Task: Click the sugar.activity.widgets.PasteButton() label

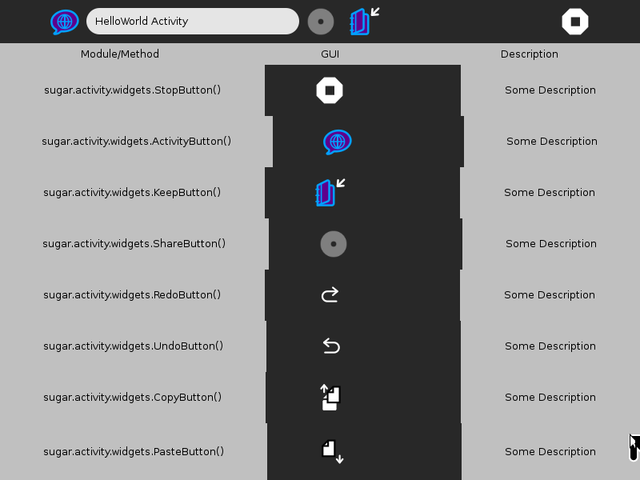Action: click(x=132, y=452)
